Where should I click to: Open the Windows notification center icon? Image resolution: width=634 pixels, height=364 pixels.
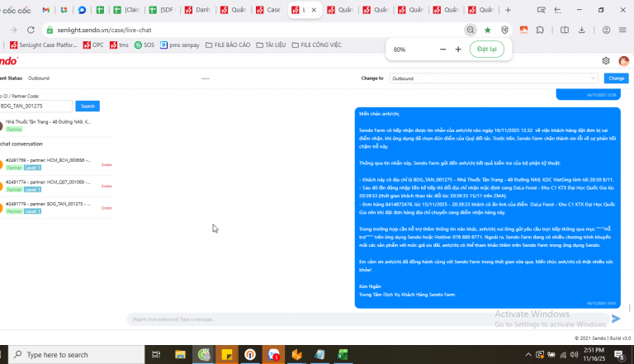619,355
